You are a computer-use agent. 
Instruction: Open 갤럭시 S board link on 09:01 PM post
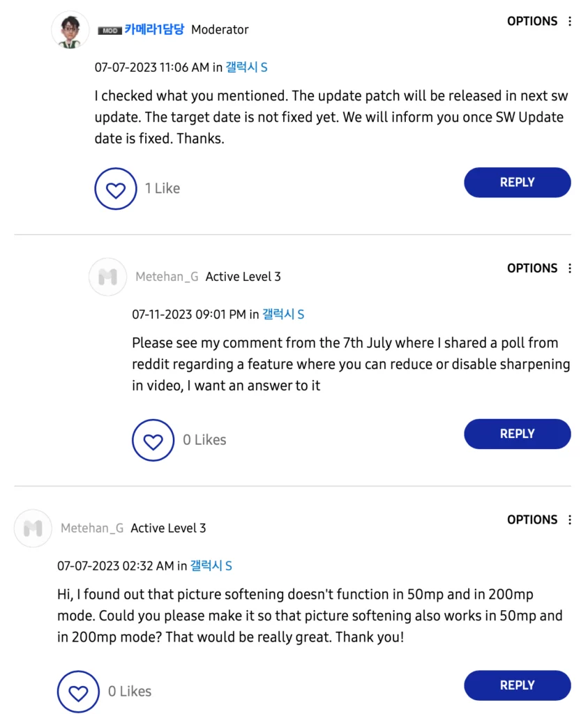pos(283,314)
